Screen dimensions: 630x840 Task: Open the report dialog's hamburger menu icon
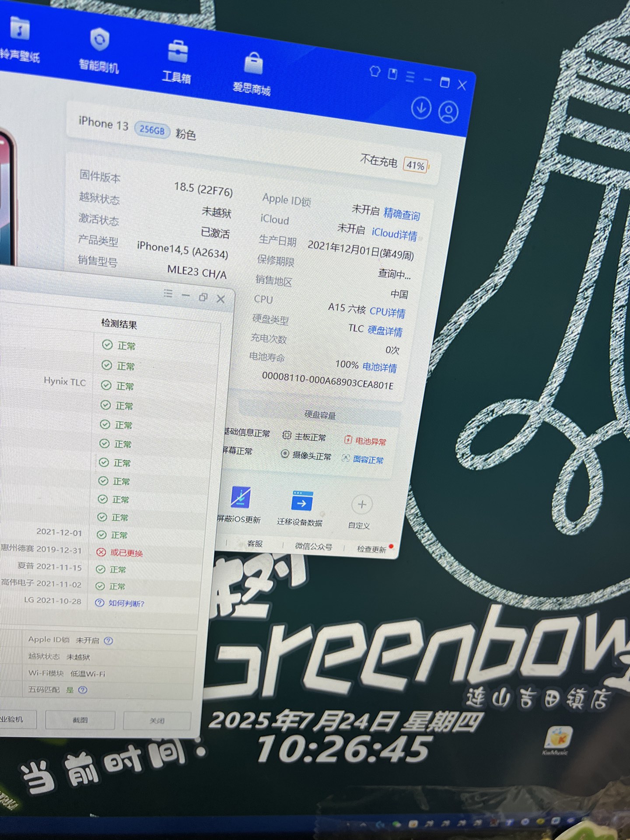coord(168,294)
